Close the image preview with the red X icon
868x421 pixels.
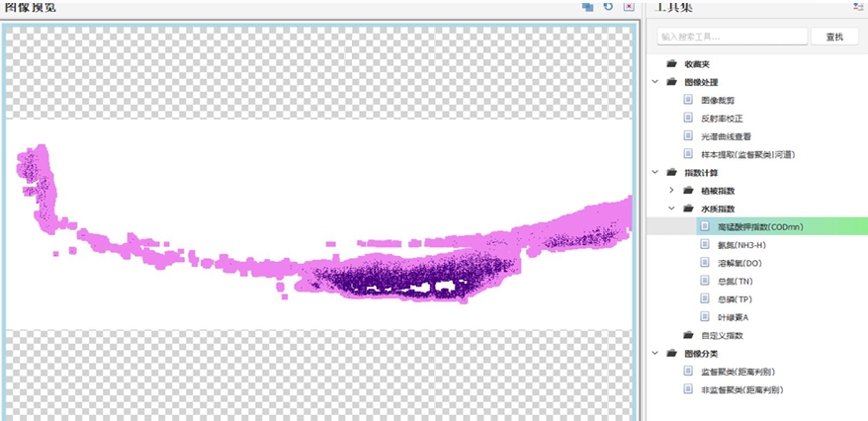pos(628,7)
